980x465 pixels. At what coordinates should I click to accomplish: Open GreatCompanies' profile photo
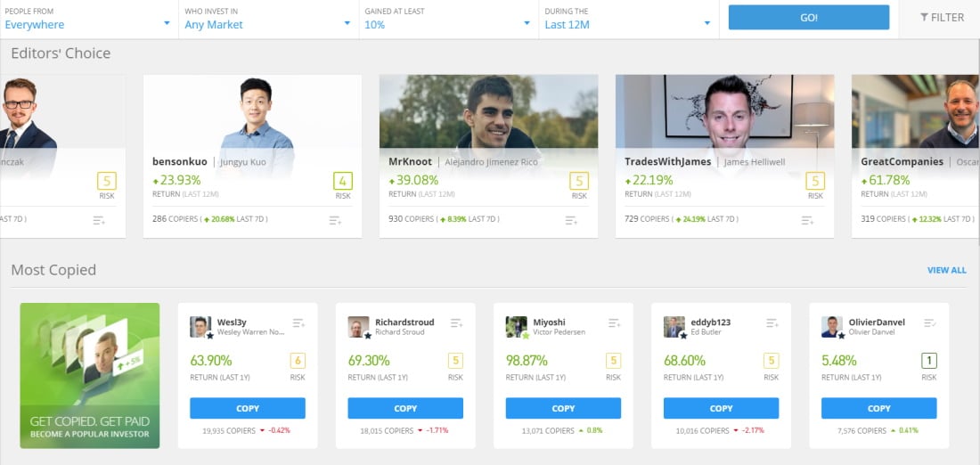click(916, 111)
